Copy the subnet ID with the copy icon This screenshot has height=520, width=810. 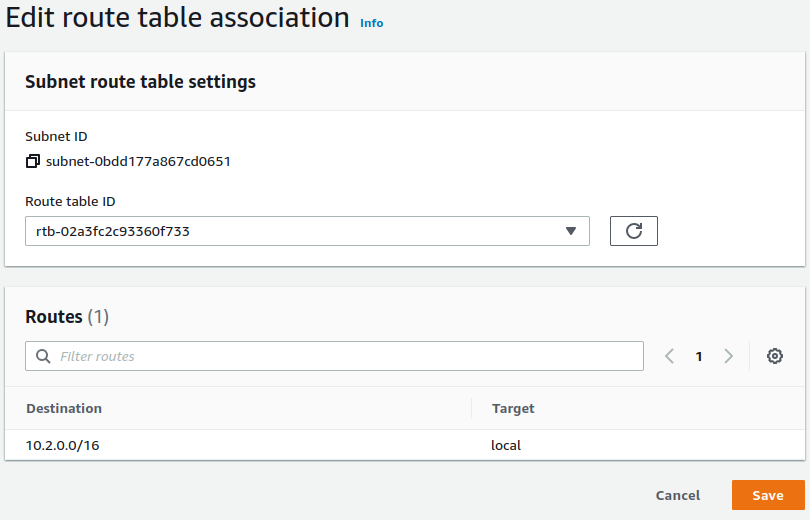click(33, 161)
